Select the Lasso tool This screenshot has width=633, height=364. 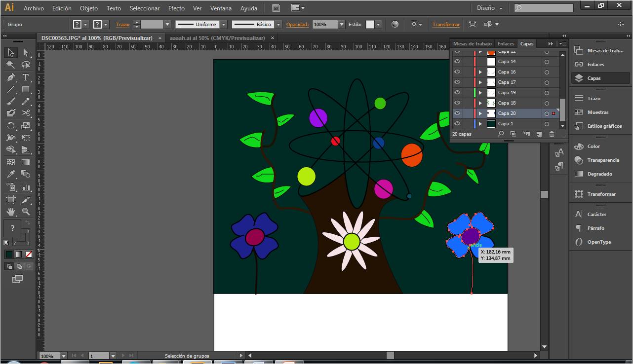[x=26, y=65]
